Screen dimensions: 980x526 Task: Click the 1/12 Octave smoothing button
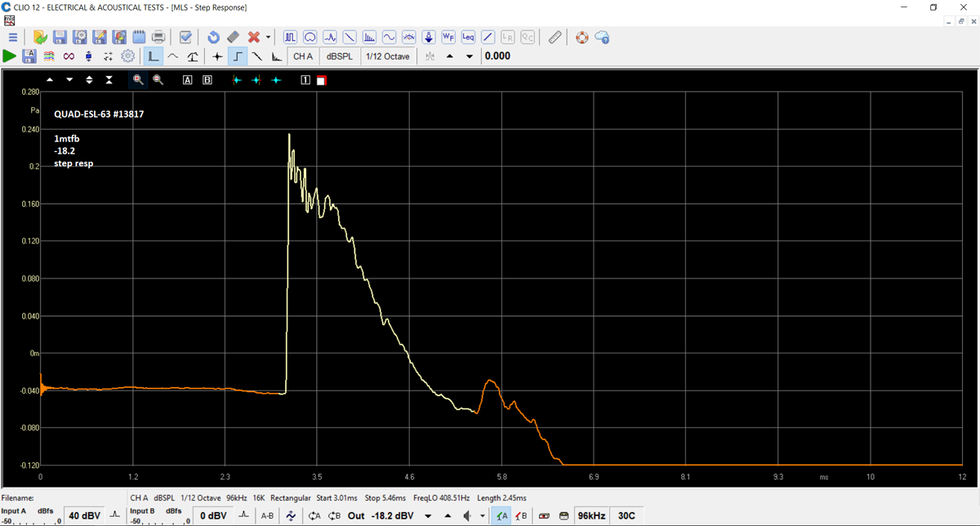tap(389, 56)
